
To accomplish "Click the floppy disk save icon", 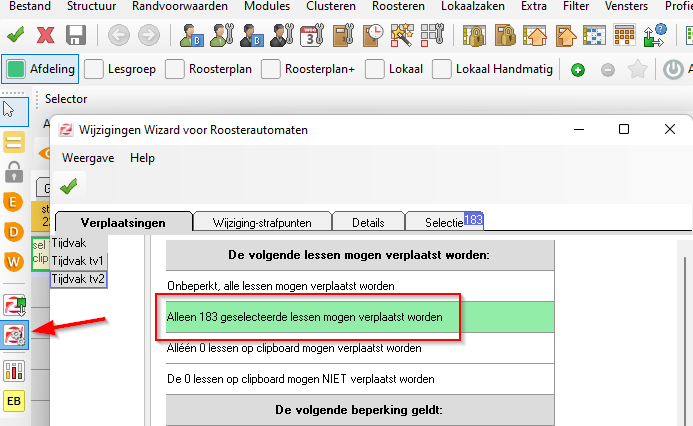I will pos(76,35).
